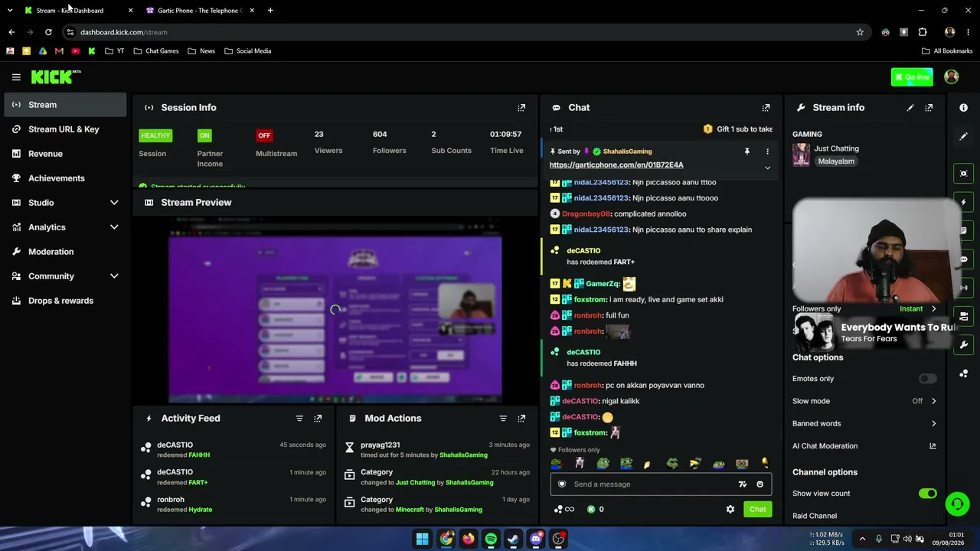Open the translate icon in chat input
This screenshot has width=980, height=551.
pos(742,484)
